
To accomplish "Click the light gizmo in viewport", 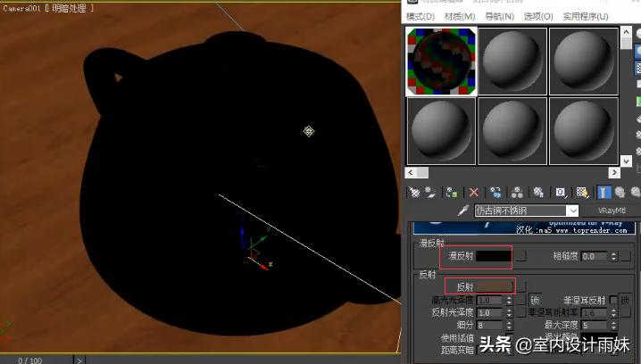I will (309, 131).
